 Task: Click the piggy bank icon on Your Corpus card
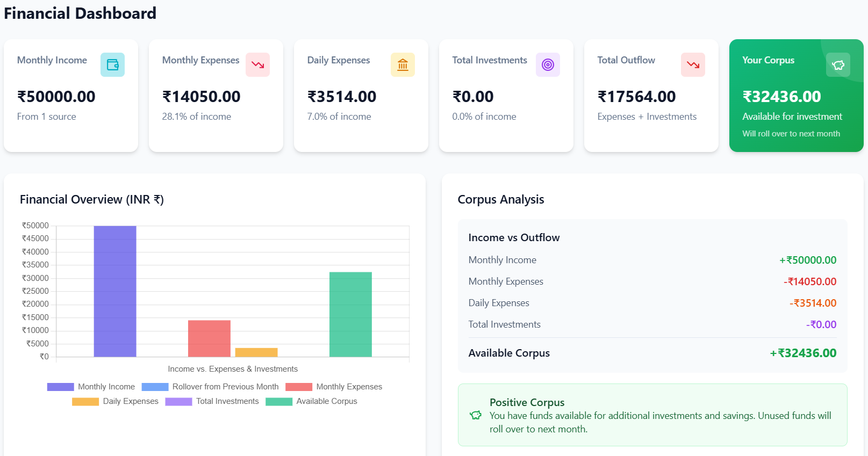point(838,65)
